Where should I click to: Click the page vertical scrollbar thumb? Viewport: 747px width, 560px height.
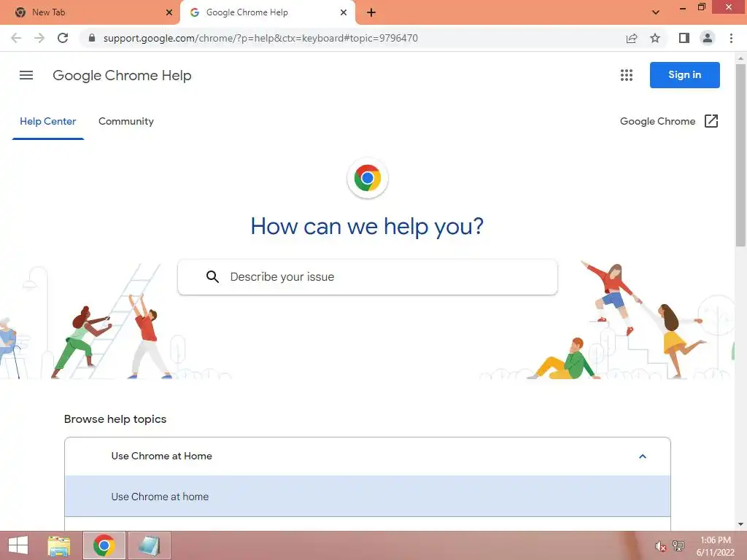(740, 155)
